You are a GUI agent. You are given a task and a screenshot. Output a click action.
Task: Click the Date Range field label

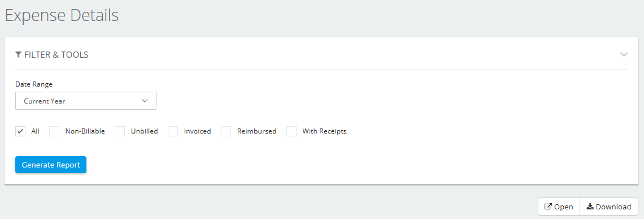[34, 84]
